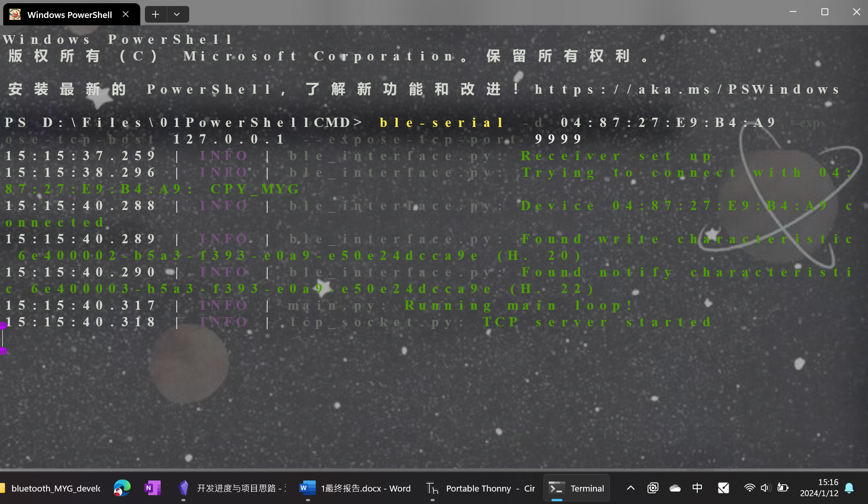Image resolution: width=868 pixels, height=504 pixels.
Task: Select the Windows PowerShell tab
Action: click(x=72, y=14)
